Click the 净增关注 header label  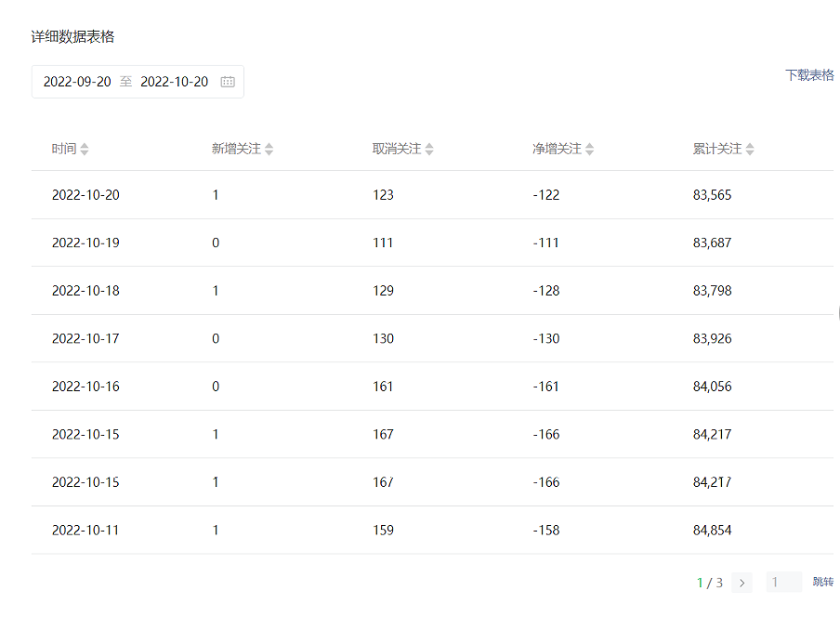(557, 149)
